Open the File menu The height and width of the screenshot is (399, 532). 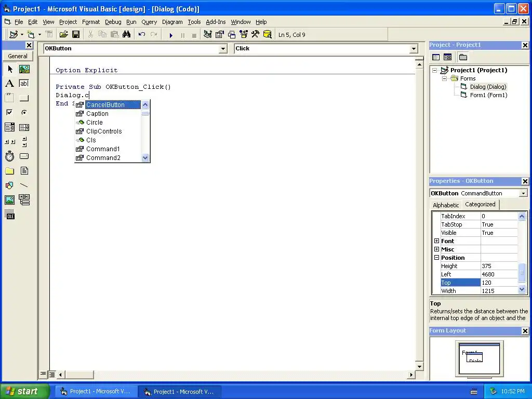point(19,22)
